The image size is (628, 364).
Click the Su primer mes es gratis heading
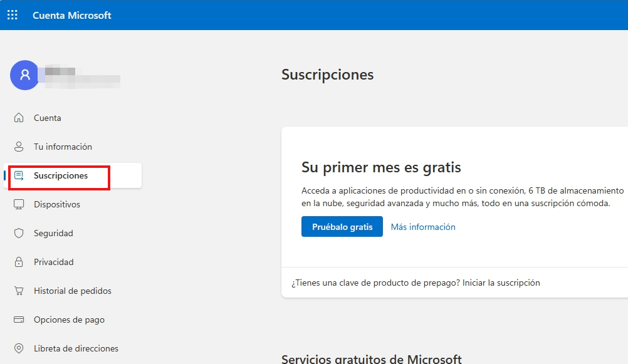(381, 167)
